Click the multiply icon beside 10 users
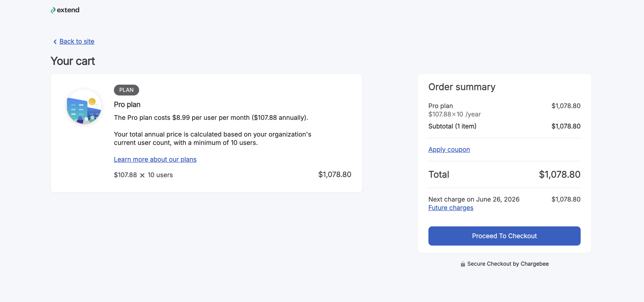Viewport: 644px width, 302px height. point(142,175)
